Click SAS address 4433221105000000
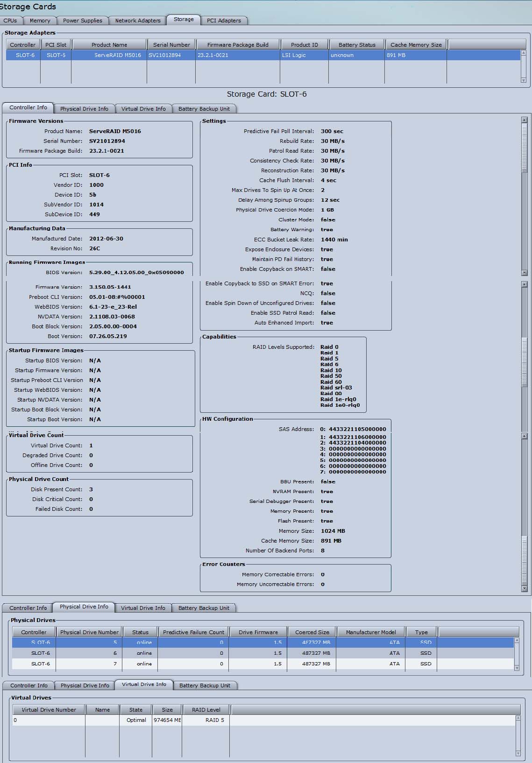The width and height of the screenshot is (532, 763). (x=357, y=429)
